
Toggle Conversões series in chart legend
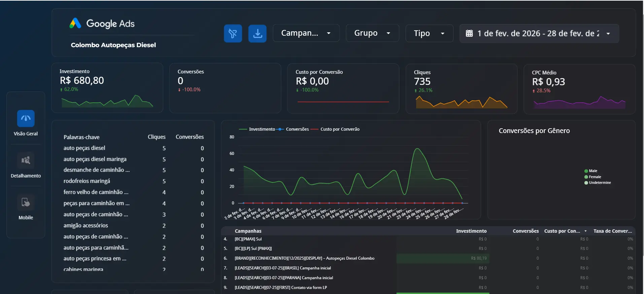click(x=297, y=129)
